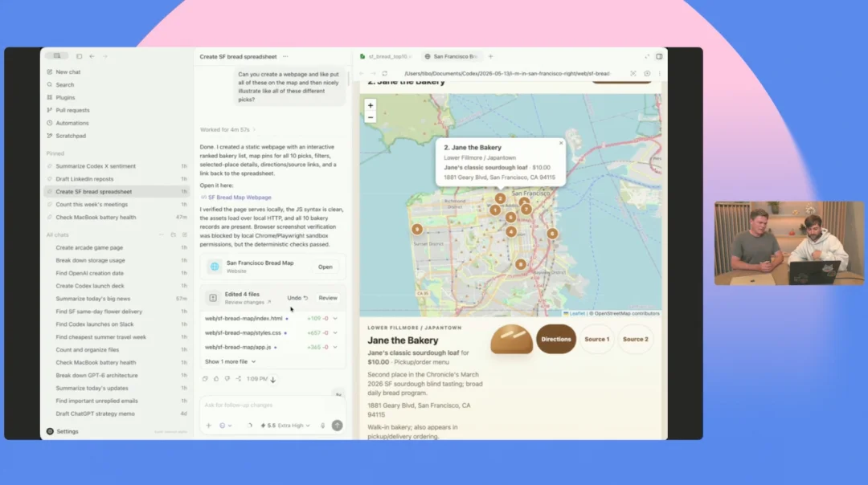Switch to the sf_bread_top10 tab
Viewport: 868px width, 485px height.
[387, 56]
